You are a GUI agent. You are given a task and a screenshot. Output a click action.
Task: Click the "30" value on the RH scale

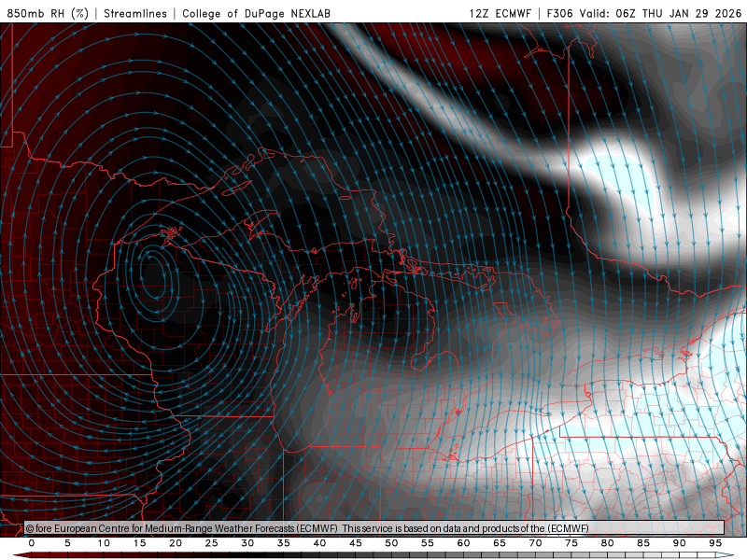click(x=247, y=543)
